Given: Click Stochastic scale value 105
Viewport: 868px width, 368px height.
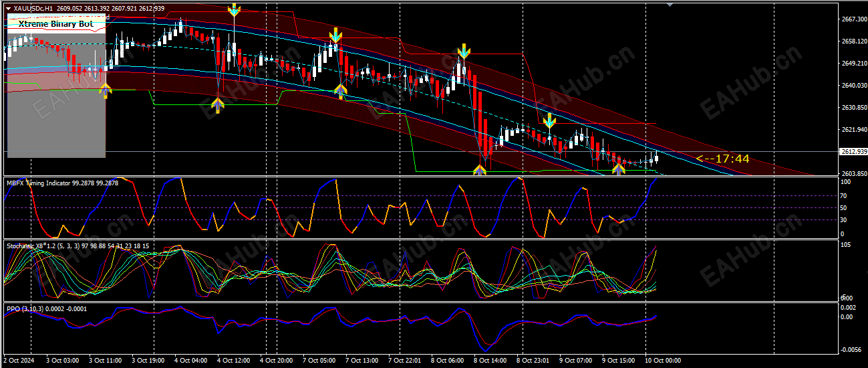Looking at the screenshot, I should pyautogui.click(x=846, y=246).
